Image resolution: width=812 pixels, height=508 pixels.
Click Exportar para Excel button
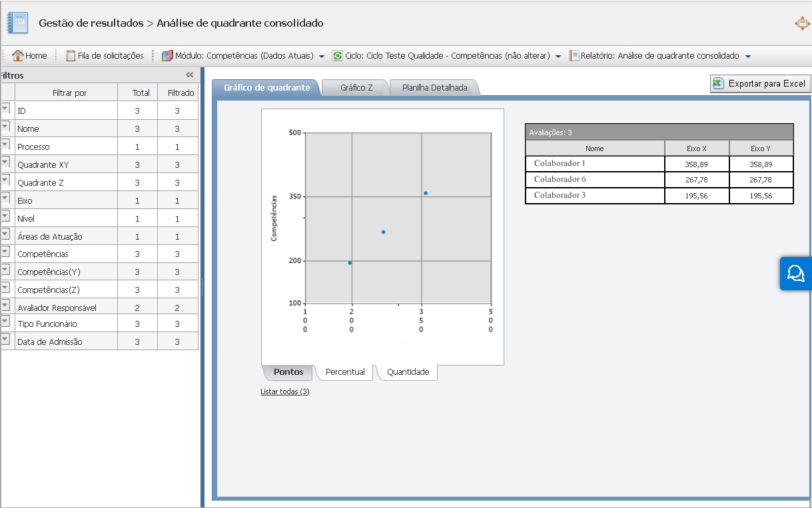pyautogui.click(x=760, y=84)
